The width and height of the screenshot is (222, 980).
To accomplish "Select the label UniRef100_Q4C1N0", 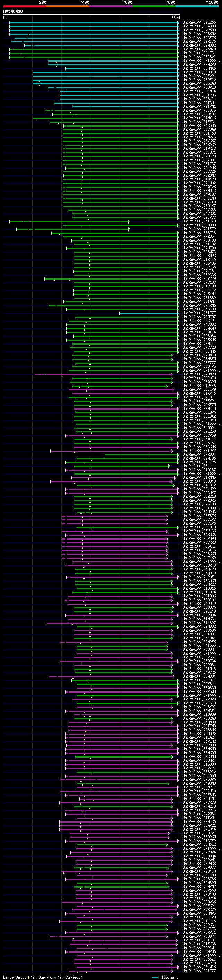I will [x=199, y=199].
